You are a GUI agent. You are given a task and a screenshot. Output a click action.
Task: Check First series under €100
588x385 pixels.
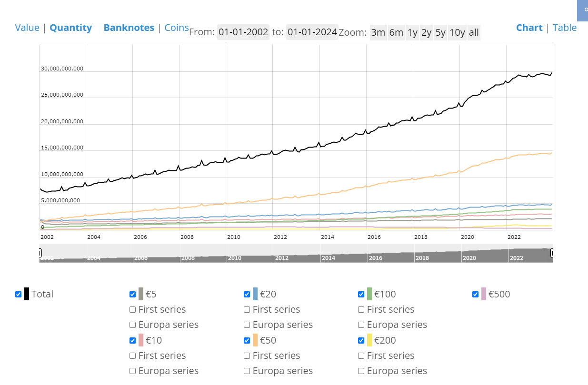(361, 310)
